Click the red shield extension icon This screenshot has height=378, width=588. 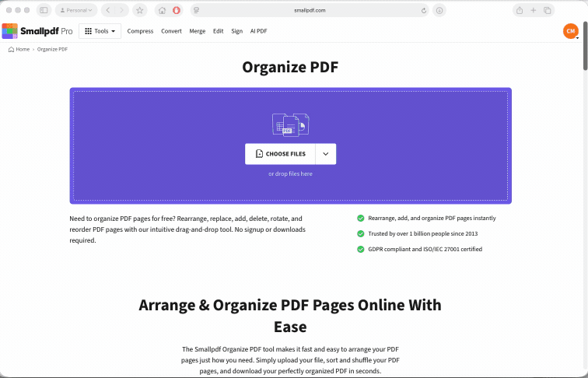pos(177,11)
